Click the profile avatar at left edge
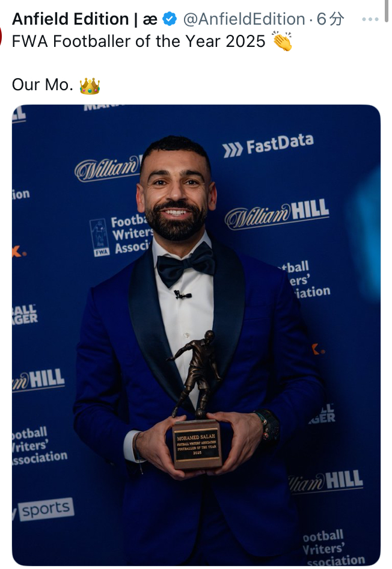Screen dimensions: 392x569 [1, 36]
